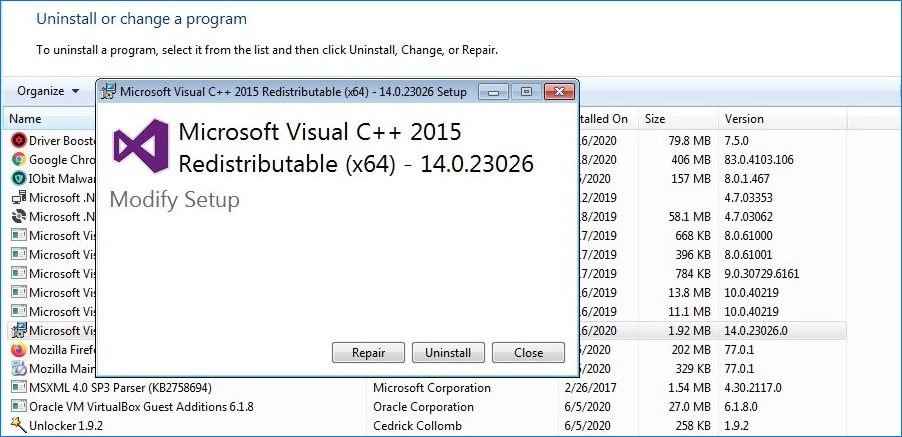Click the Google Chrome icon in list

pyautogui.click(x=18, y=159)
